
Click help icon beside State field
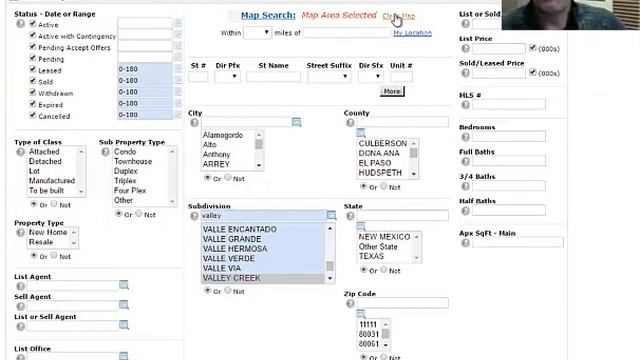(350, 216)
